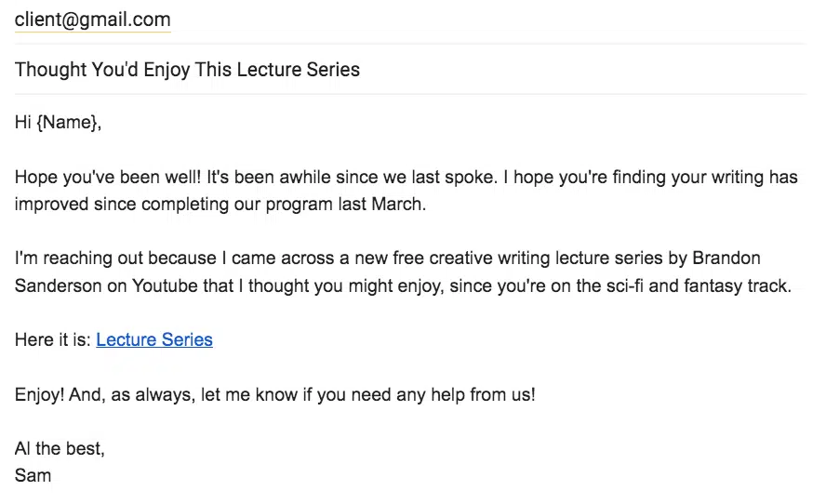Click the 'Al the best,' sign-off line

pos(60,449)
